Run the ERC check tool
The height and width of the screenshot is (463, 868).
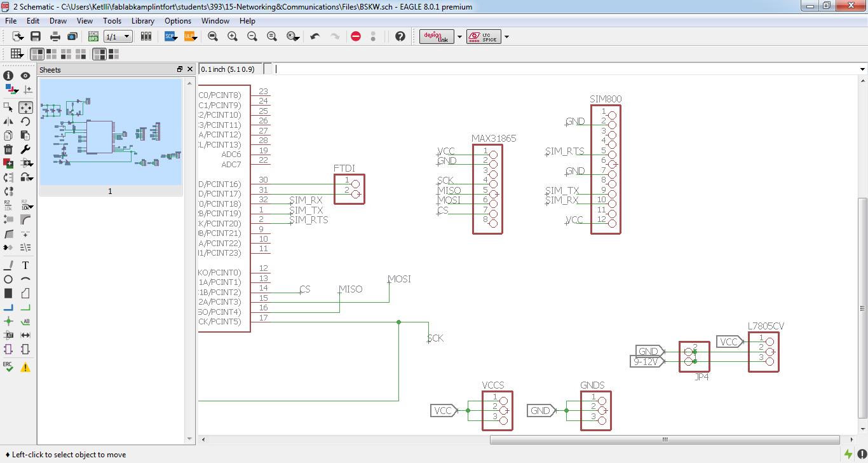tap(9, 366)
